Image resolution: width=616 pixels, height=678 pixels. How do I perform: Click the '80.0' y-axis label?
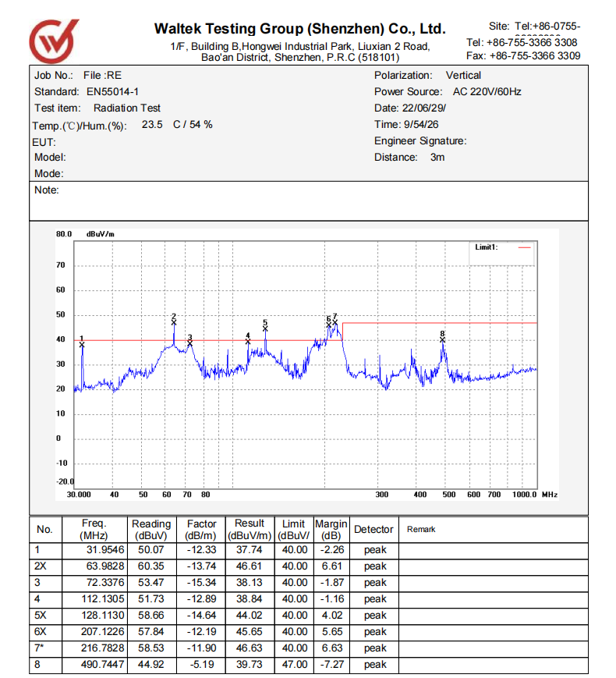coord(63,234)
